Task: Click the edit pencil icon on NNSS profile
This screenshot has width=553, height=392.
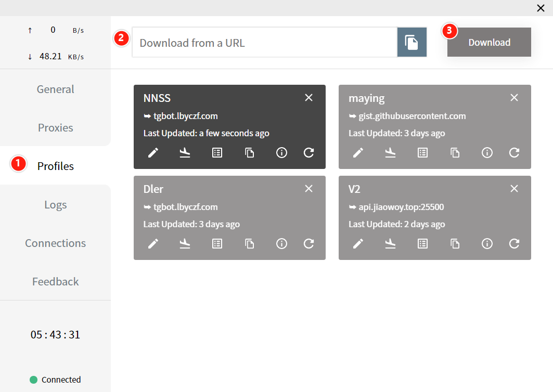Action: coord(153,153)
